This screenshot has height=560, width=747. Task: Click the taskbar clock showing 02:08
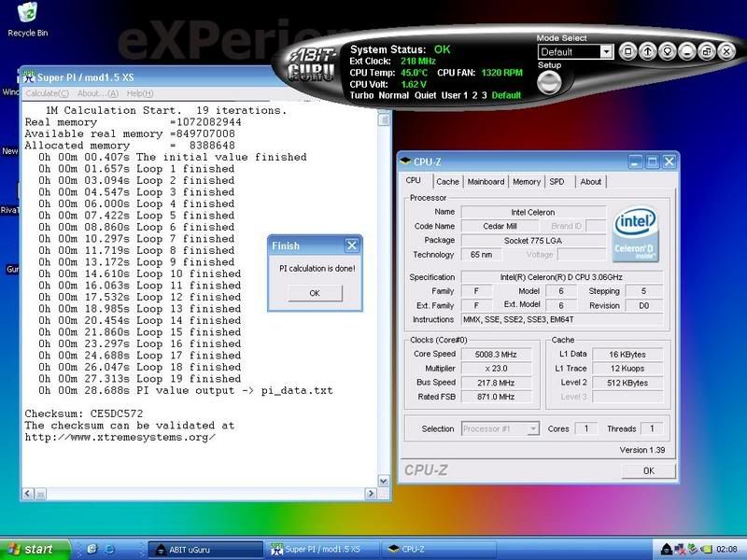click(x=726, y=550)
